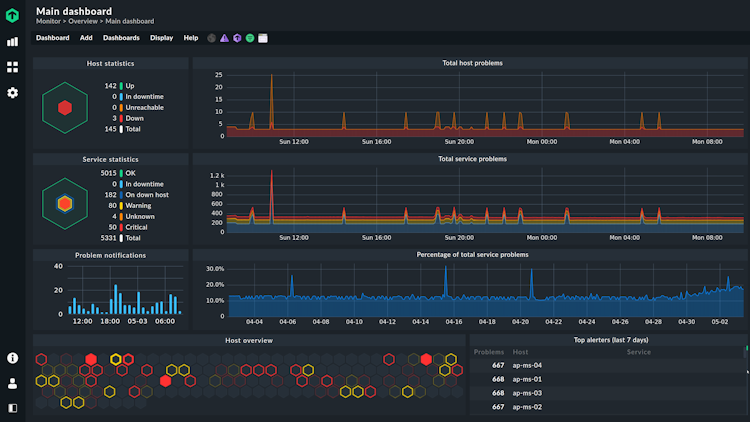Click the purple warning triangle toolbar icon

[224, 38]
